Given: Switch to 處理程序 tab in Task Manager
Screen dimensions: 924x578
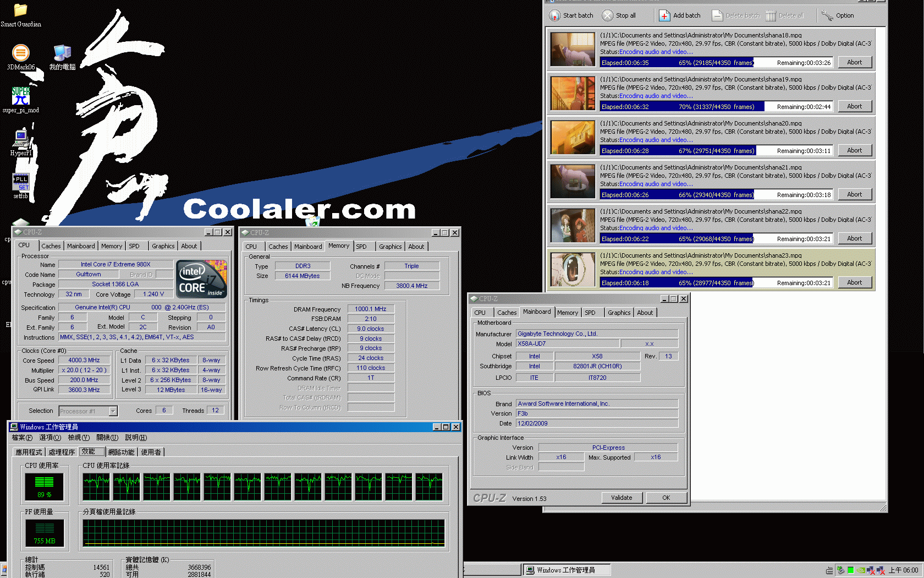Looking at the screenshot, I should click(x=62, y=452).
